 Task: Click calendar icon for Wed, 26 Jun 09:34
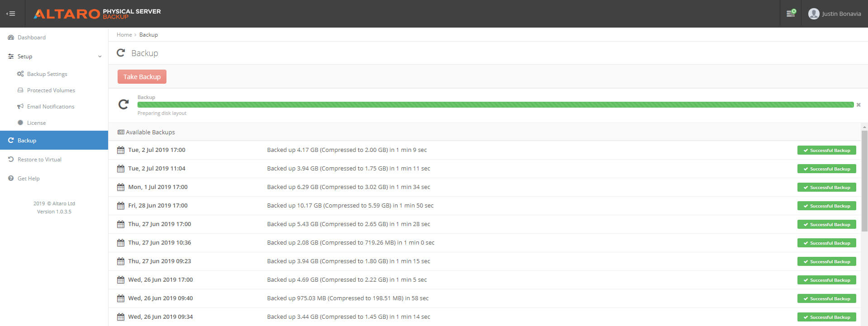pyautogui.click(x=121, y=317)
